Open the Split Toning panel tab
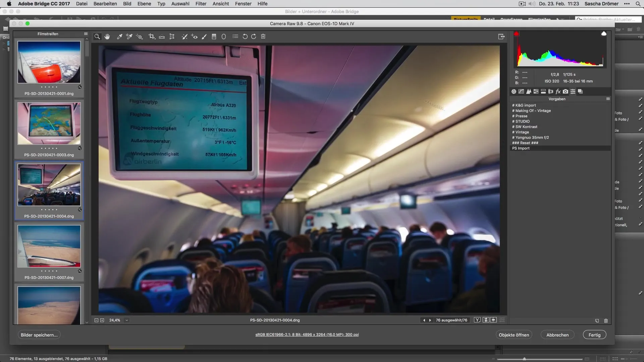Image resolution: width=644 pixels, height=362 pixels. point(543,92)
